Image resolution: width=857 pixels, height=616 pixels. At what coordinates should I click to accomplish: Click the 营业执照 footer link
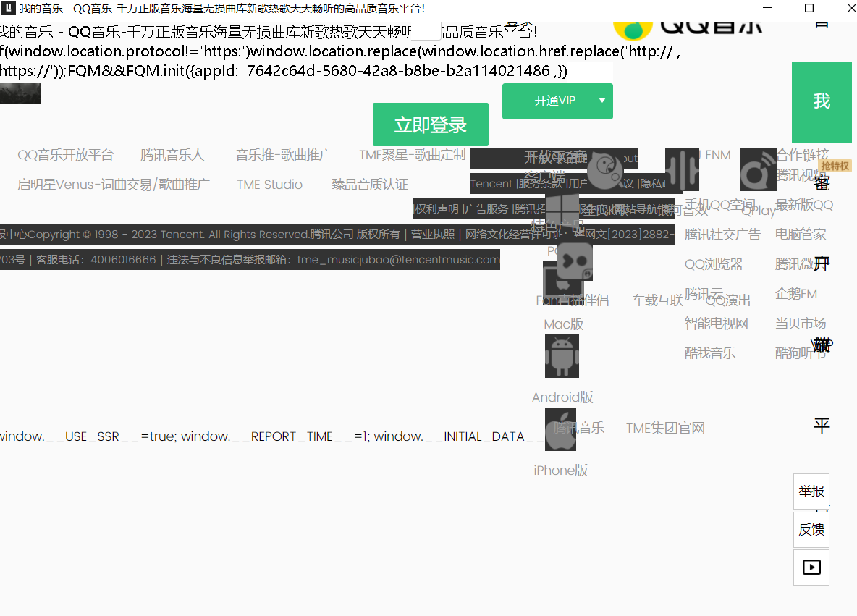point(433,235)
